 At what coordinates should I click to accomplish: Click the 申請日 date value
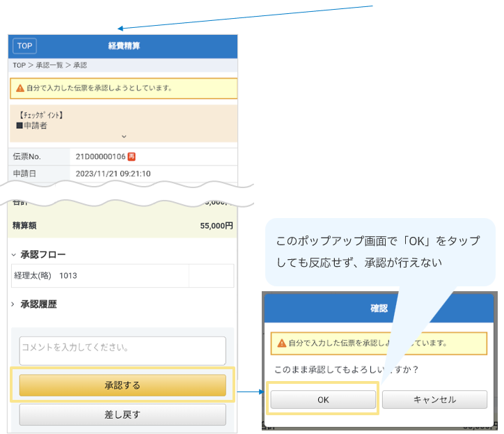pyautogui.click(x=113, y=173)
